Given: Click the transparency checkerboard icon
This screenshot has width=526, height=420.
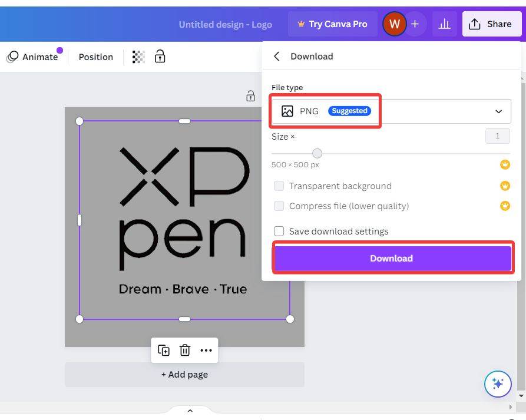Looking at the screenshot, I should click(138, 57).
